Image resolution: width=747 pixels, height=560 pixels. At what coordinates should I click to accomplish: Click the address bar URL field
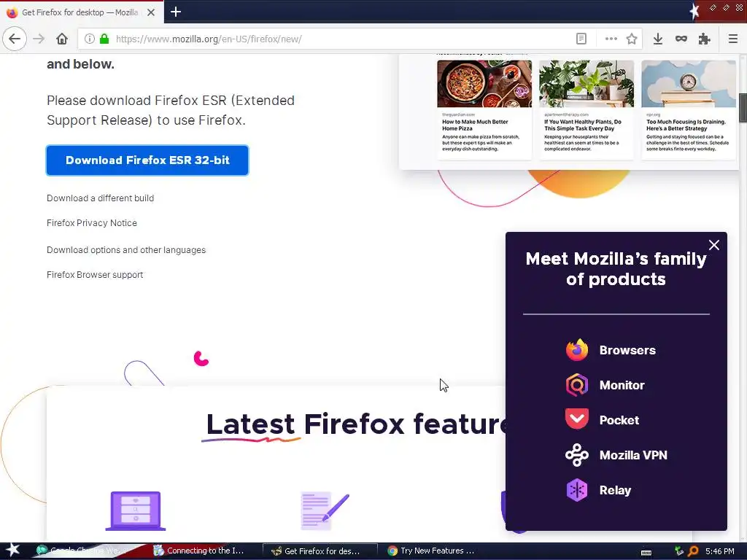tap(343, 39)
